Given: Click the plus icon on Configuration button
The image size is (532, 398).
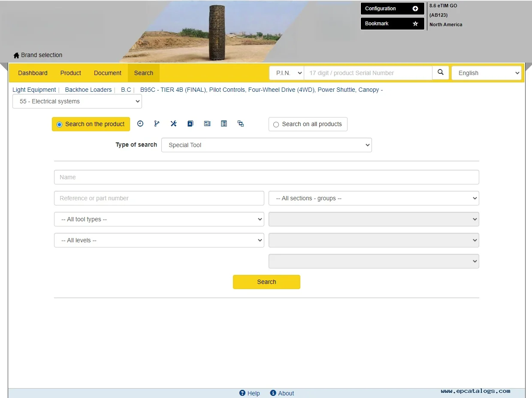Looking at the screenshot, I should (415, 9).
